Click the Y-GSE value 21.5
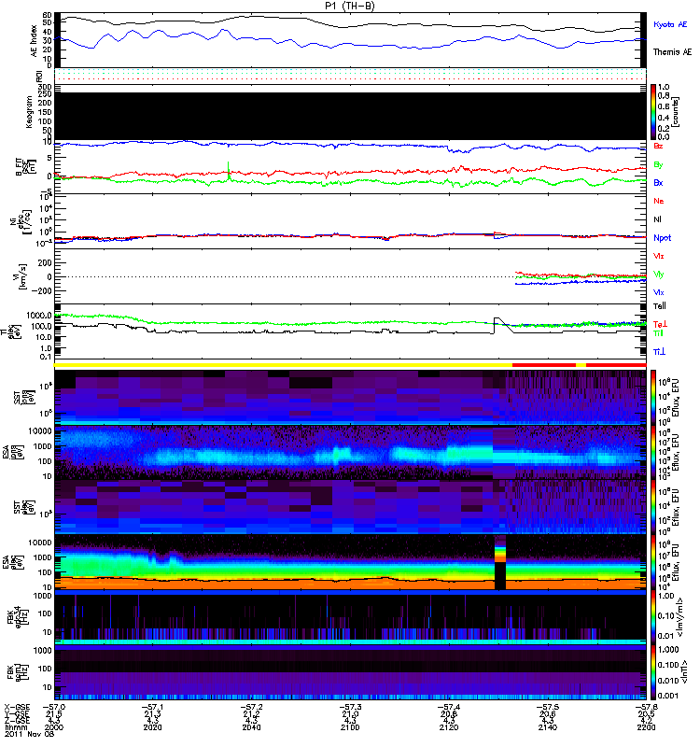This screenshot has width=700, height=747. (x=54, y=714)
